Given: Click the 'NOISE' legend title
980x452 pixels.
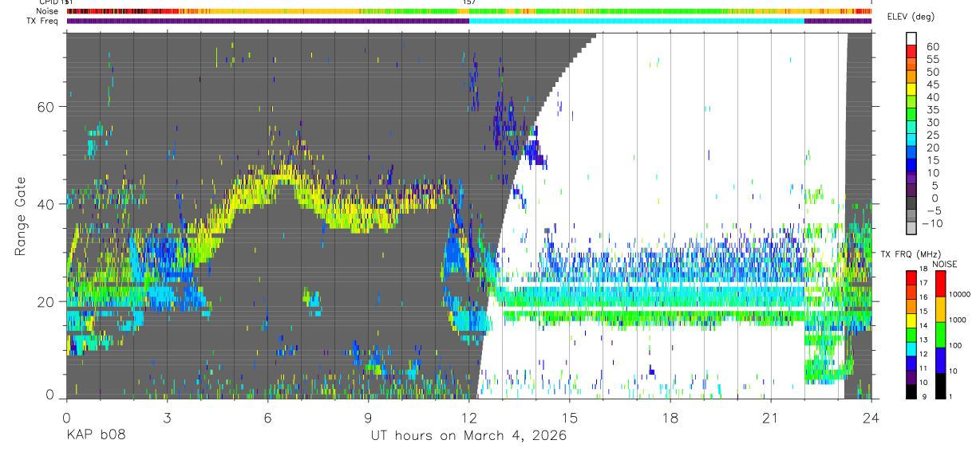Looking at the screenshot, I should coord(946,264).
